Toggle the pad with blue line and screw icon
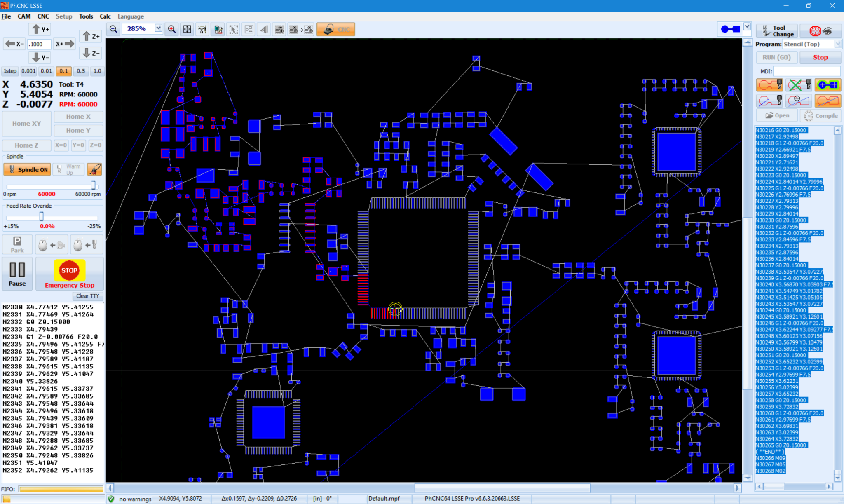 tap(770, 101)
